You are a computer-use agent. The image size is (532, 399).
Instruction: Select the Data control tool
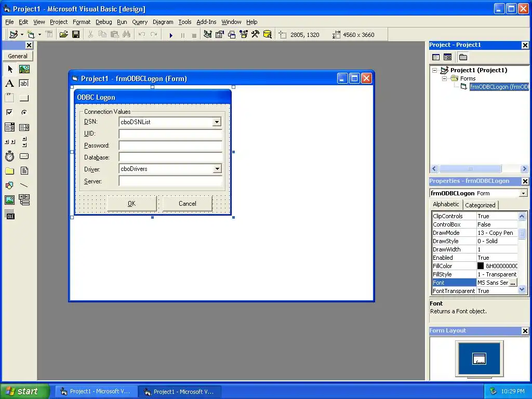tap(24, 200)
